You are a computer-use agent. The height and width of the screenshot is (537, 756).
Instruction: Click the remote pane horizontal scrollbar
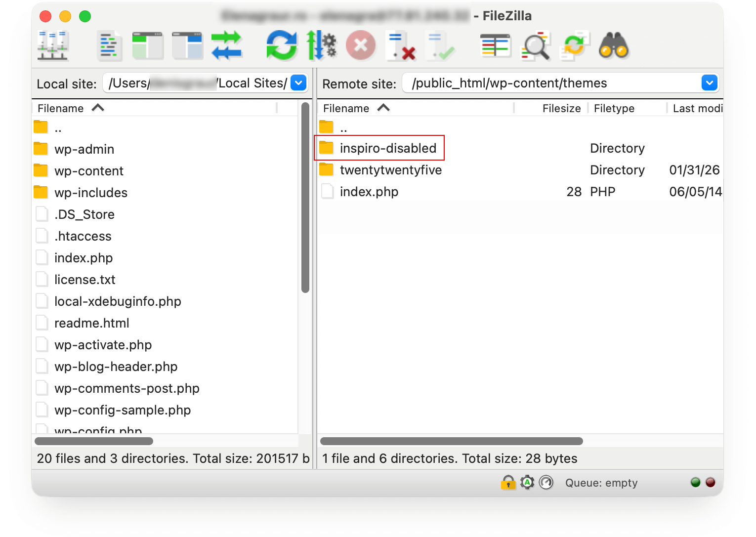pos(452,441)
